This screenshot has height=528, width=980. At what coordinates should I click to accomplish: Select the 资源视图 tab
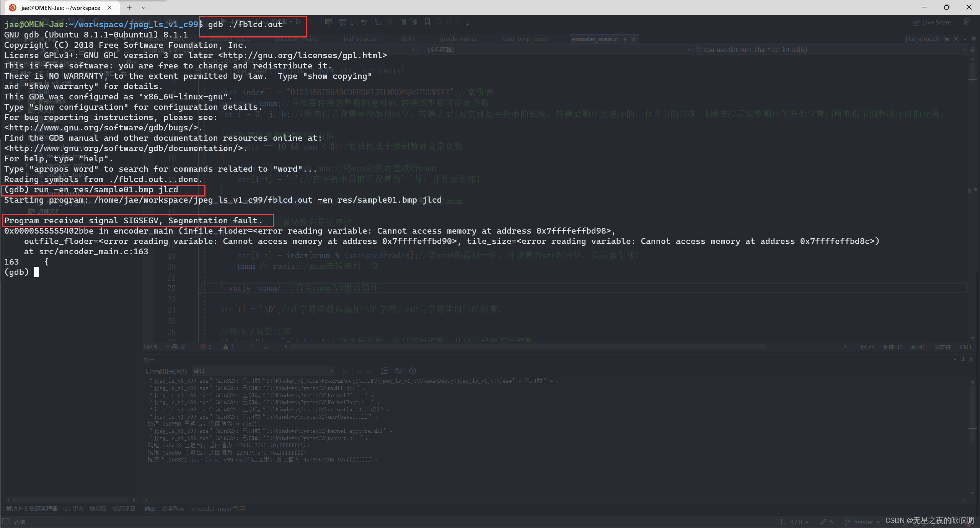[x=124, y=509]
